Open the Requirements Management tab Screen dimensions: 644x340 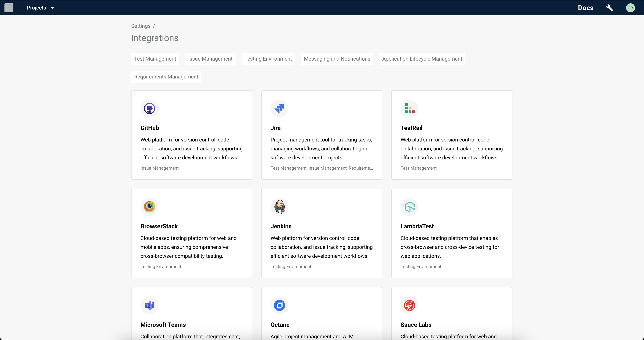(166, 77)
